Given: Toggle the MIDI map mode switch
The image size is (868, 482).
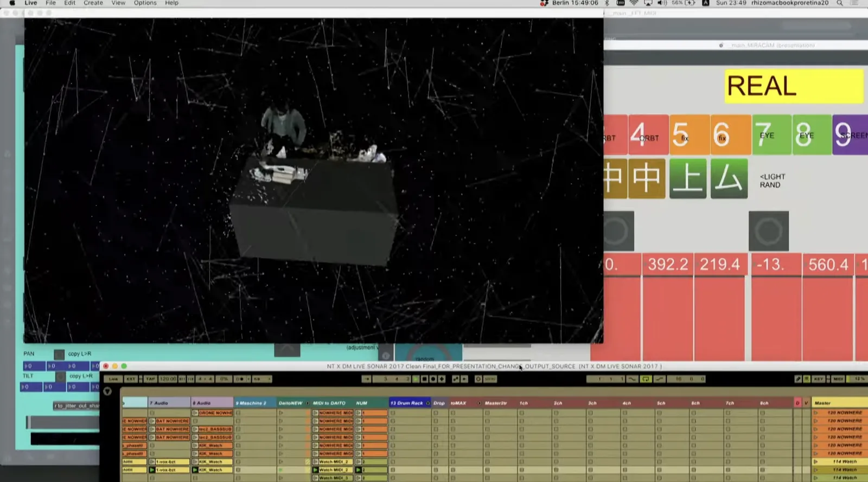Looking at the screenshot, I should coord(838,379).
